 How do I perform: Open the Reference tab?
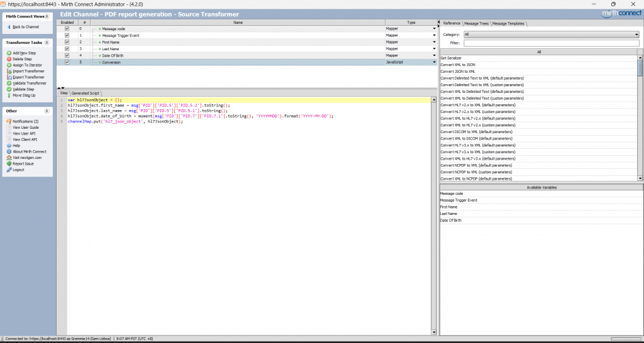click(452, 23)
